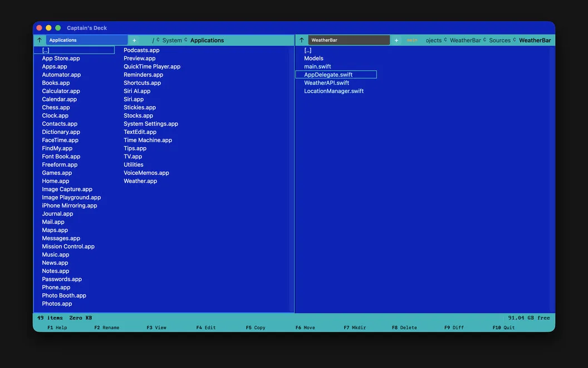This screenshot has width=588, height=368.
Task: Click F1 Help in the function bar
Action: (57, 327)
